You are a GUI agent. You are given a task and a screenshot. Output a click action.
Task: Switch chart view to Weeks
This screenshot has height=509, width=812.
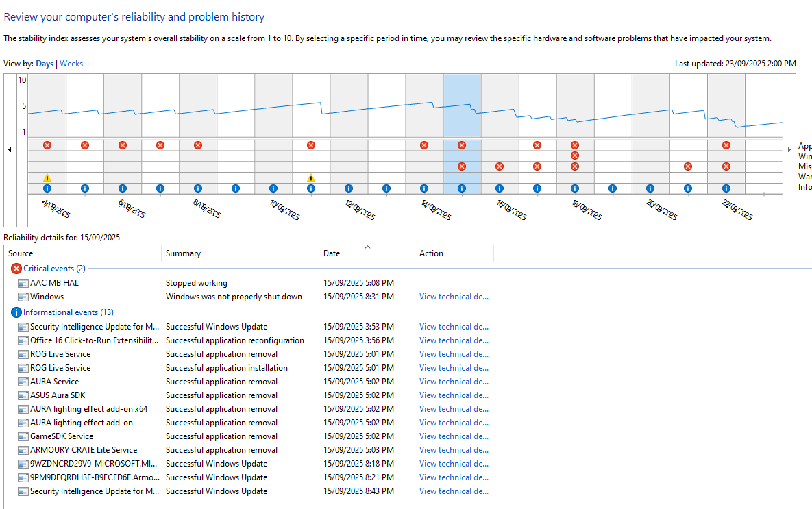71,64
